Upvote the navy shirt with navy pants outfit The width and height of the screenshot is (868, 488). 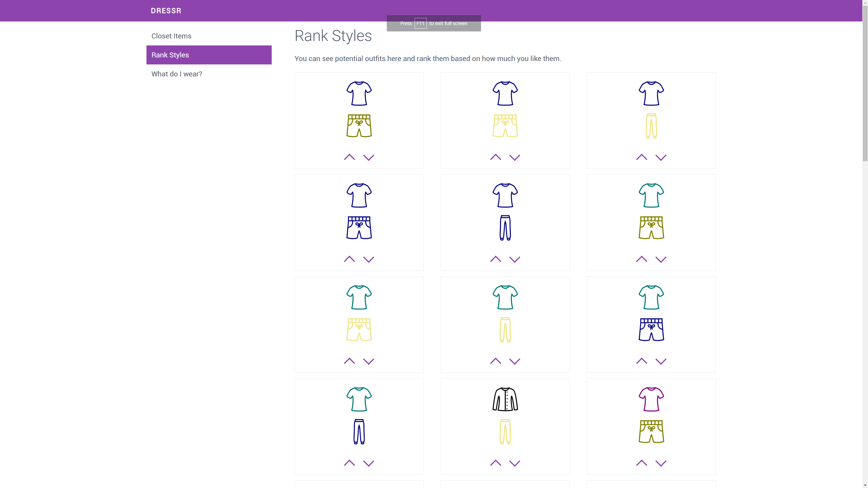[495, 259]
